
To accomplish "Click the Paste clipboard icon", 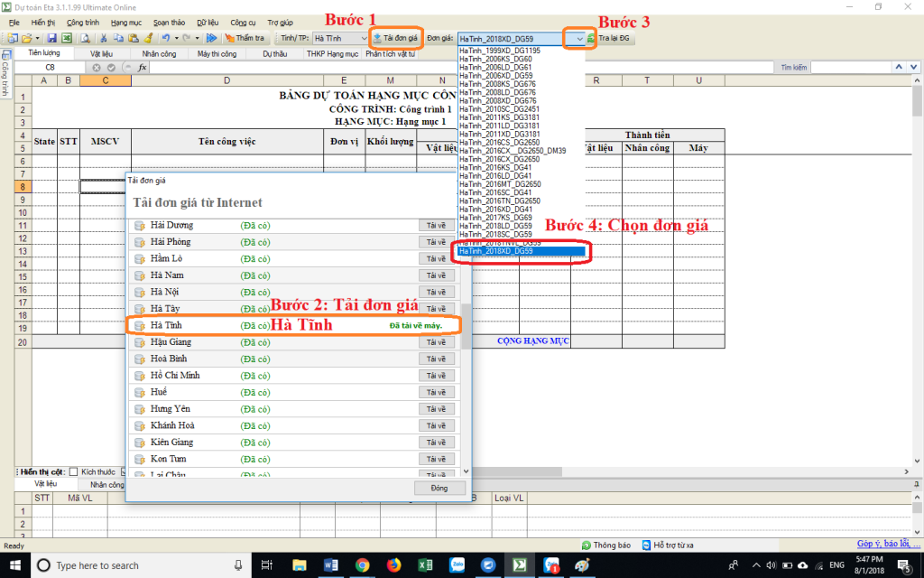I will click(133, 39).
